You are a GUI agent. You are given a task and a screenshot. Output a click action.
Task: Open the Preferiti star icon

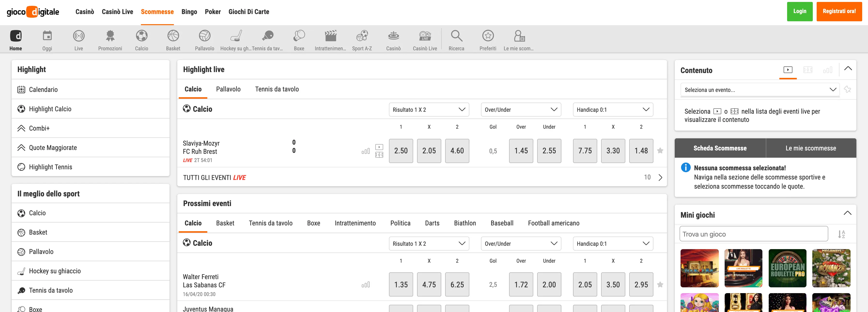pyautogui.click(x=488, y=36)
